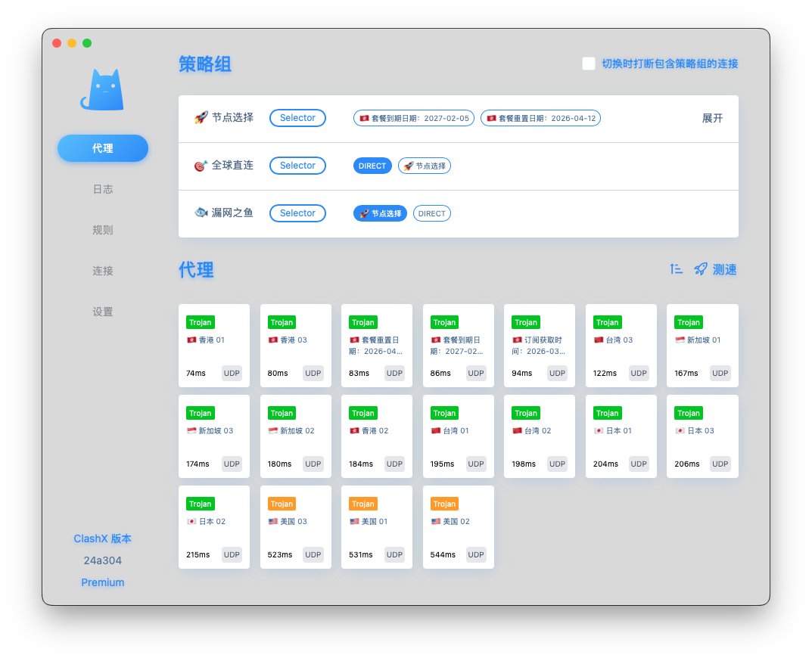Click the ClashX cat logo

(x=102, y=89)
